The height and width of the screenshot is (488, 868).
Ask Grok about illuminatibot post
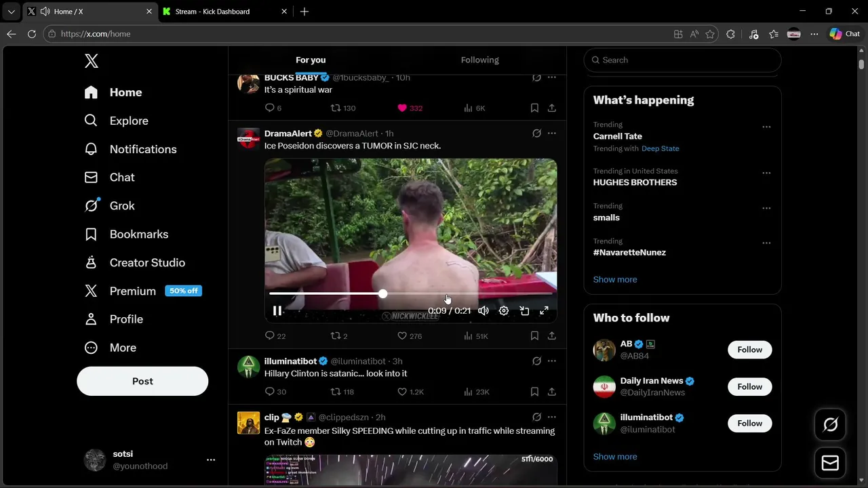pyautogui.click(x=536, y=361)
